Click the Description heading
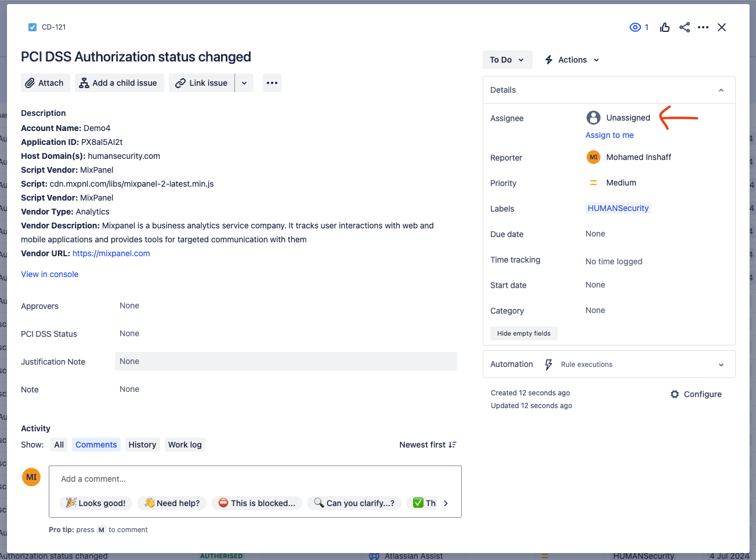The height and width of the screenshot is (560, 756). point(44,113)
